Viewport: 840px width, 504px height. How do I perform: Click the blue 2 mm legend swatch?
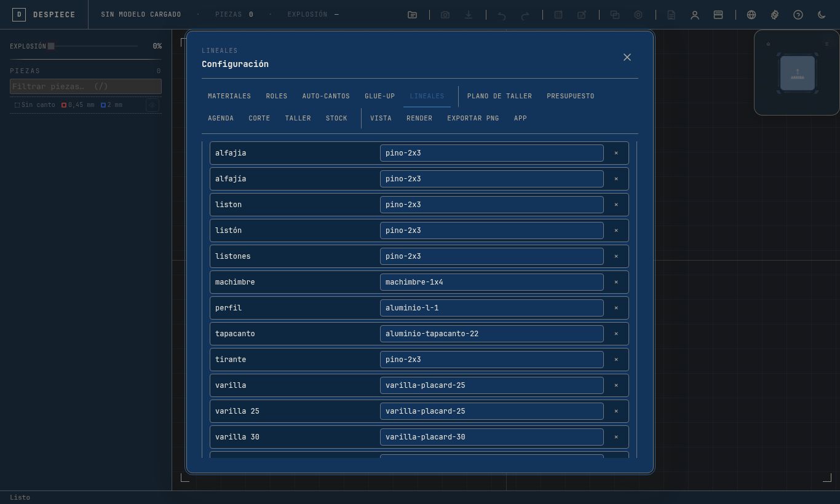tap(103, 105)
